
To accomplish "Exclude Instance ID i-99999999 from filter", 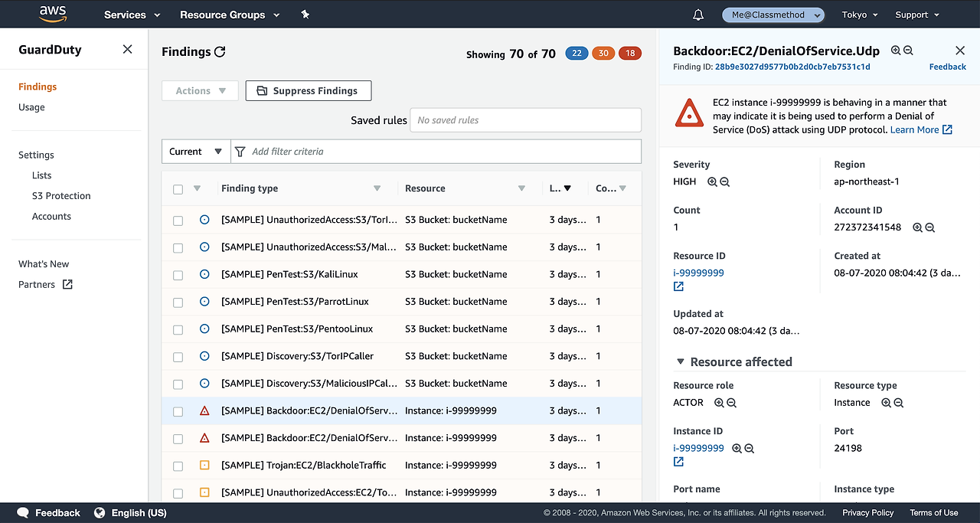I will [749, 449].
